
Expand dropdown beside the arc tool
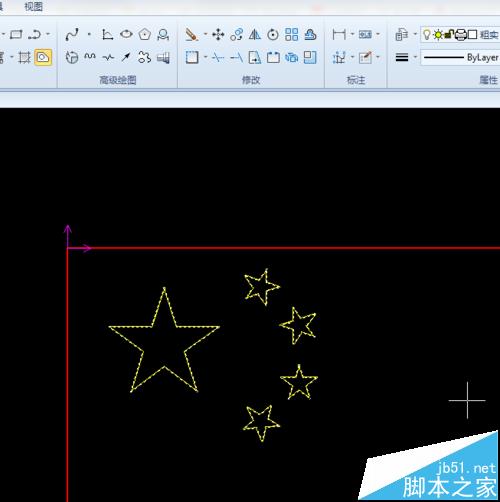tap(48, 34)
